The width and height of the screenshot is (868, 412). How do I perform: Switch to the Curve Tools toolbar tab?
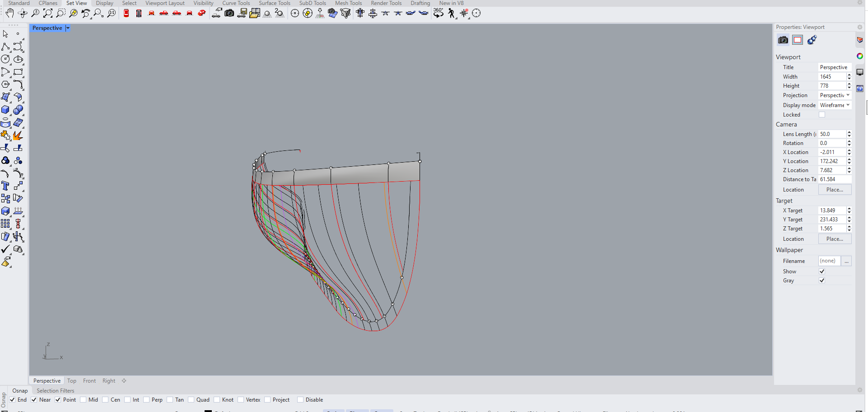[x=236, y=3]
